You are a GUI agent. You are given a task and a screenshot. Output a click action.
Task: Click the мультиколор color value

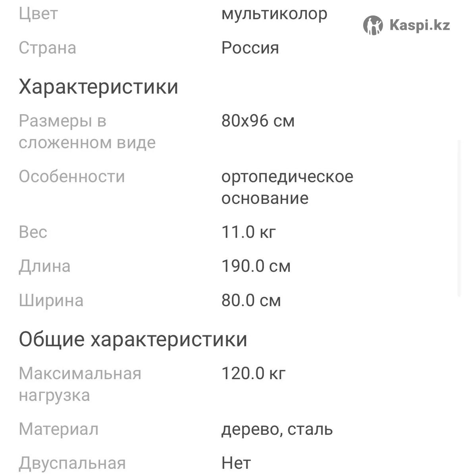click(274, 14)
